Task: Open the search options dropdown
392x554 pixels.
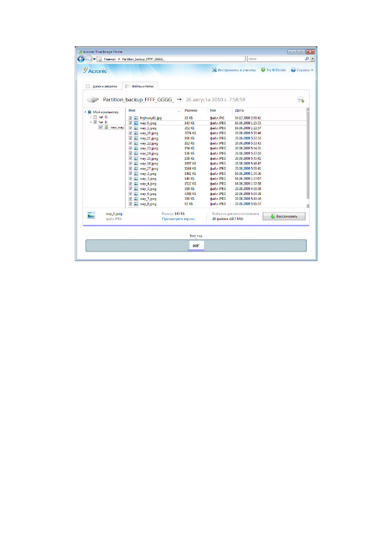Action: click(312, 59)
